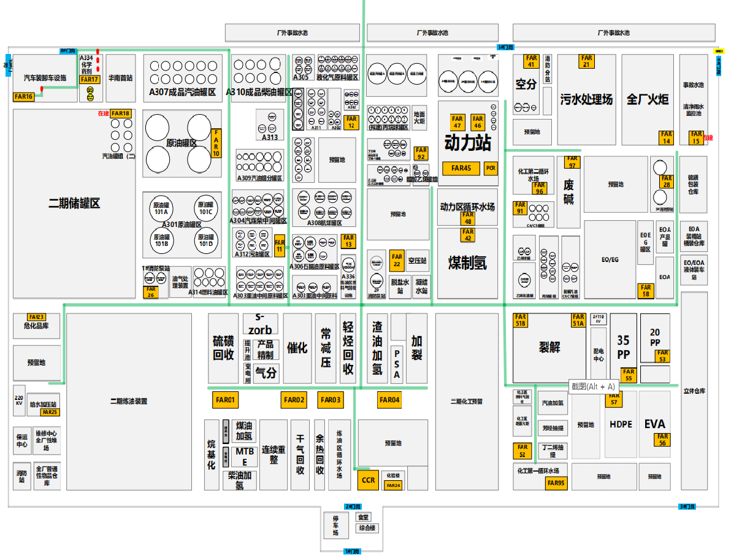
Task: Click the 裂解 unit block
Action: pyautogui.click(x=549, y=347)
